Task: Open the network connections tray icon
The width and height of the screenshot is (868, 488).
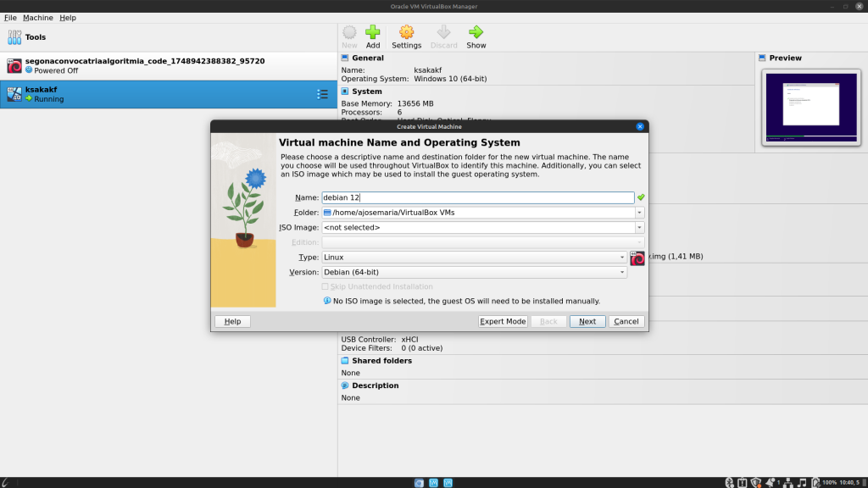Action: point(788,482)
